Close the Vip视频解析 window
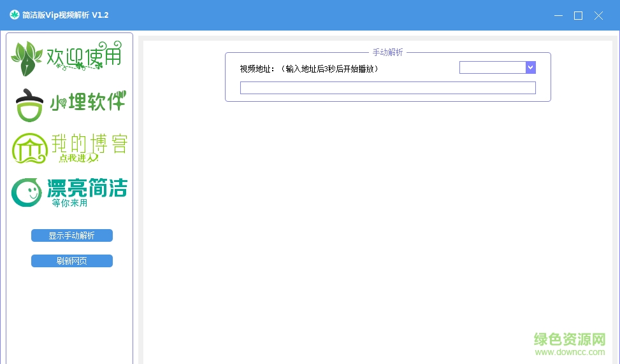The width and height of the screenshot is (620, 364). pyautogui.click(x=598, y=15)
